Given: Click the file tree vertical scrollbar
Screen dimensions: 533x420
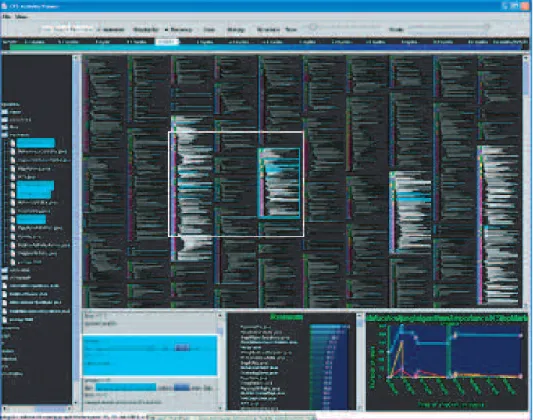Looking at the screenshot, I should click(76, 231).
